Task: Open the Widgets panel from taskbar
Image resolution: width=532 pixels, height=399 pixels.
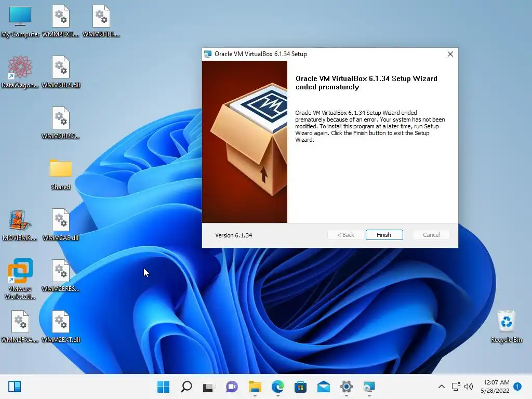Action: click(15, 387)
